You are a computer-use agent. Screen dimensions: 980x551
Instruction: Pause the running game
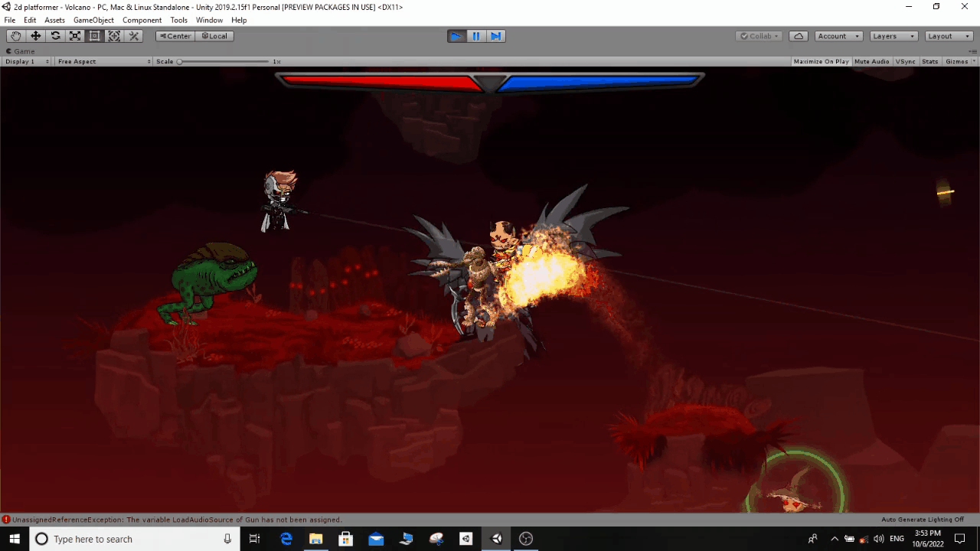475,35
